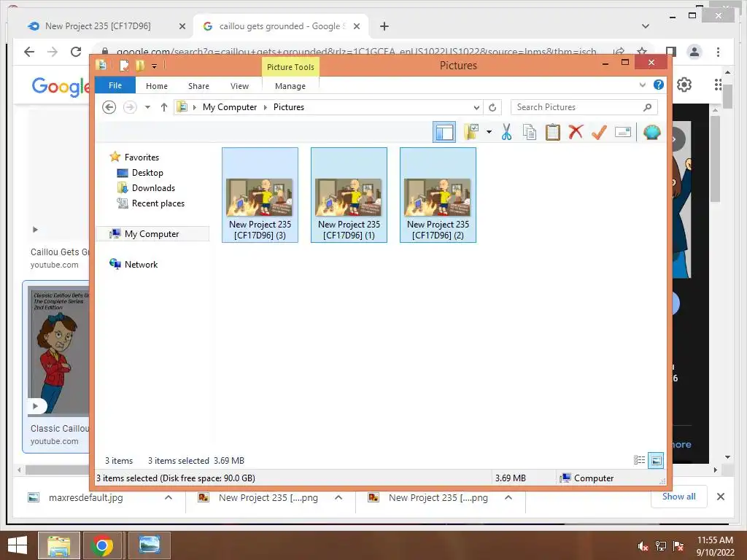The height and width of the screenshot is (560, 747).
Task: Click File Explorer icon in taskbar
Action: pos(58,545)
